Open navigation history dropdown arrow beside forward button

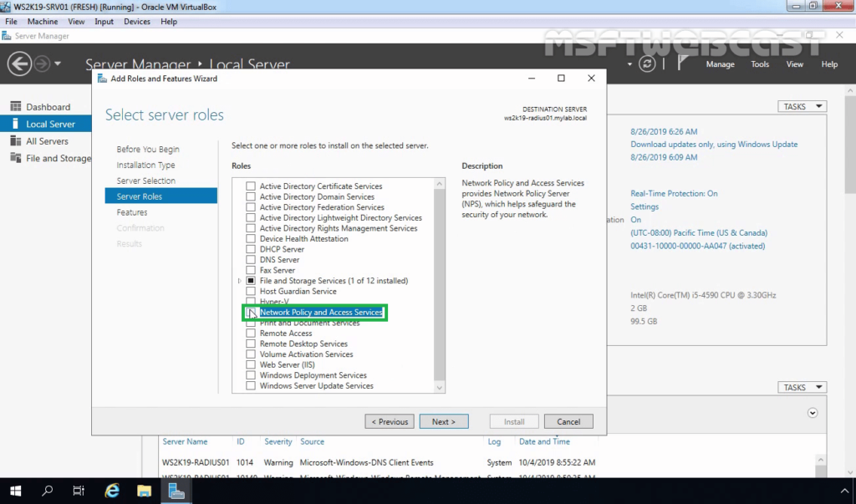(x=58, y=64)
